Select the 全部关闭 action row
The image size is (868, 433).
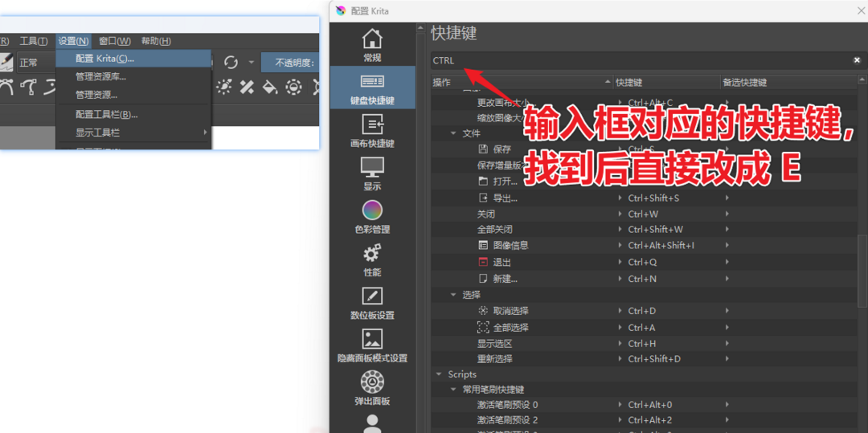click(645, 229)
